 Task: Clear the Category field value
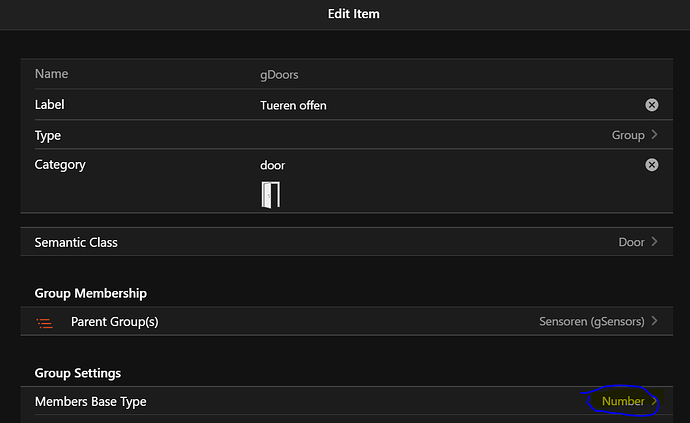(652, 165)
